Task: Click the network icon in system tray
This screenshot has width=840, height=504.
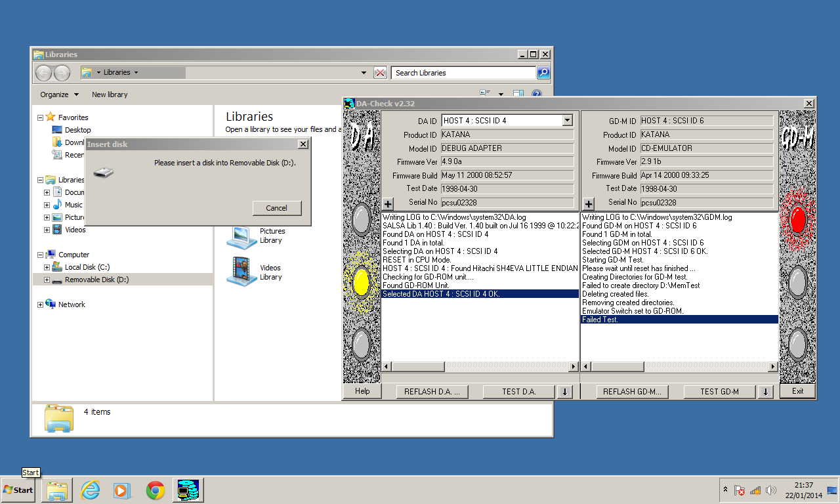Action: 755,490
